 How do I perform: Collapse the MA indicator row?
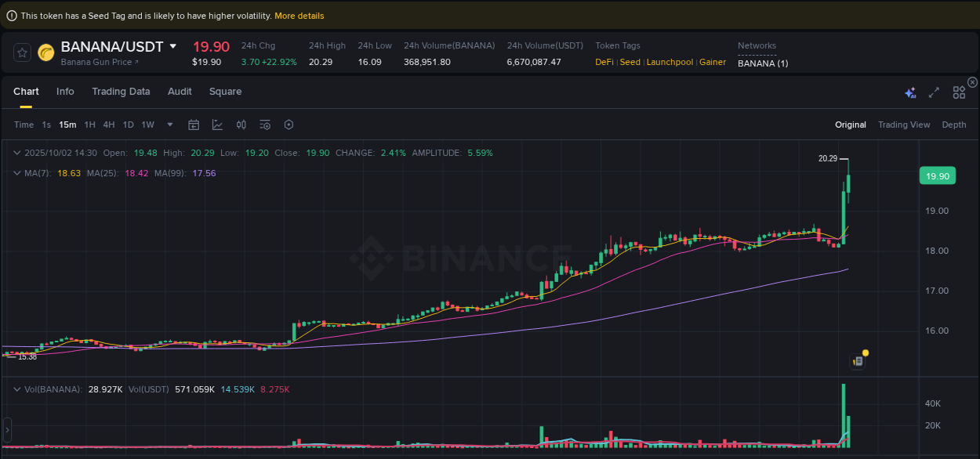pos(17,173)
